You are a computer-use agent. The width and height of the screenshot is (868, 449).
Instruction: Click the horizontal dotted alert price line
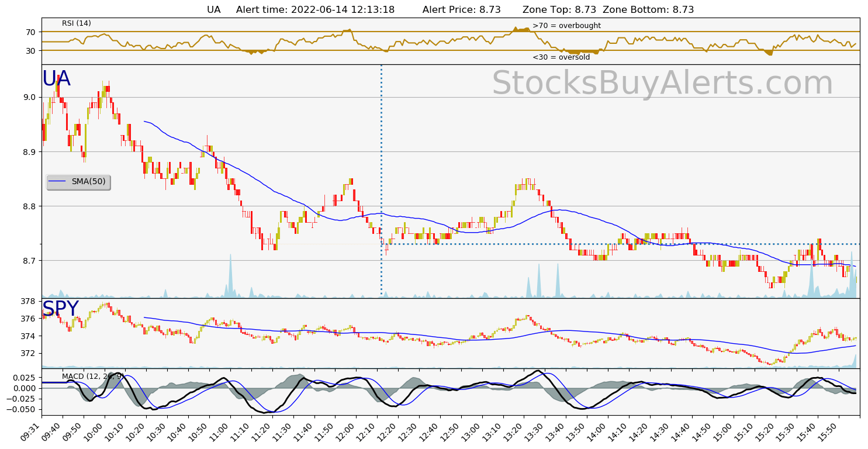(x=620, y=244)
